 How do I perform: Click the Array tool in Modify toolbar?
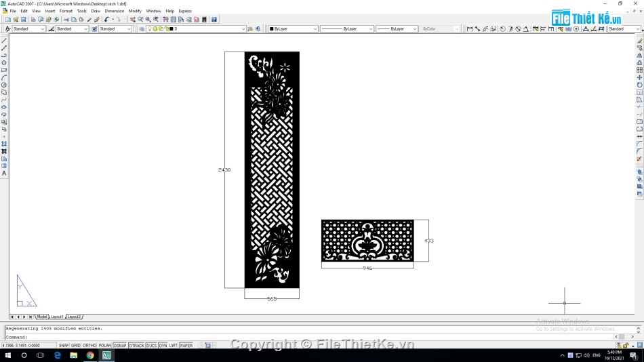pos(639,71)
